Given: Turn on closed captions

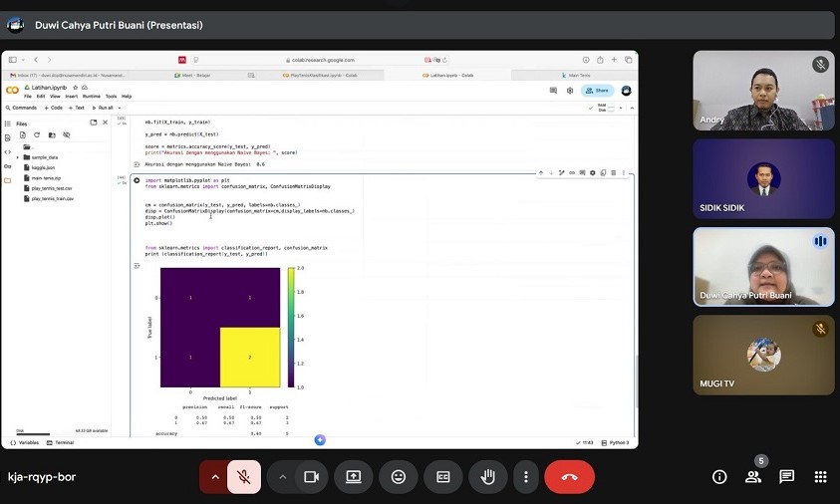Looking at the screenshot, I should (x=443, y=477).
